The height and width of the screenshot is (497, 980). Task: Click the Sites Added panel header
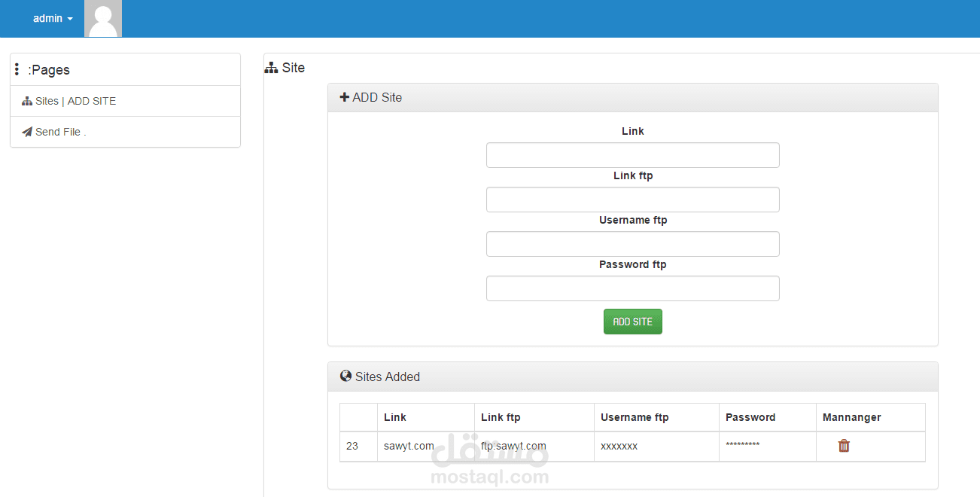click(x=632, y=377)
